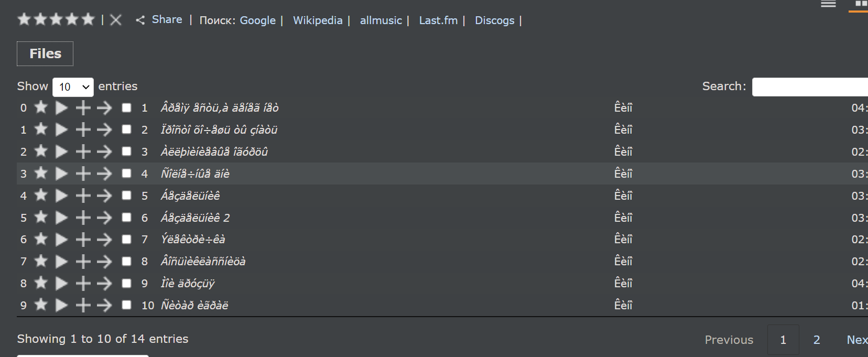The image size is (868, 357).
Task: Click the Share icon
Action: tap(140, 20)
